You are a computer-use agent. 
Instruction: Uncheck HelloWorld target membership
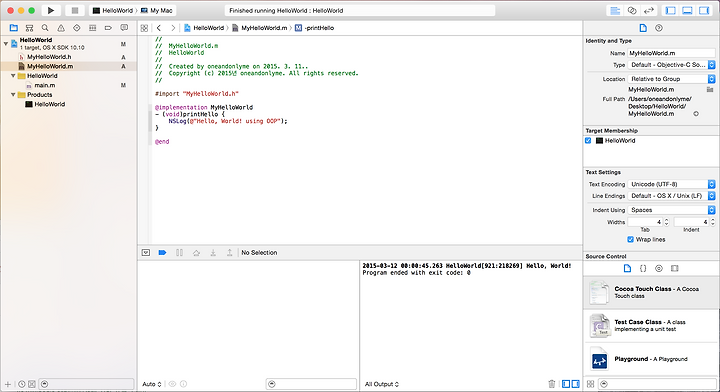[588, 140]
